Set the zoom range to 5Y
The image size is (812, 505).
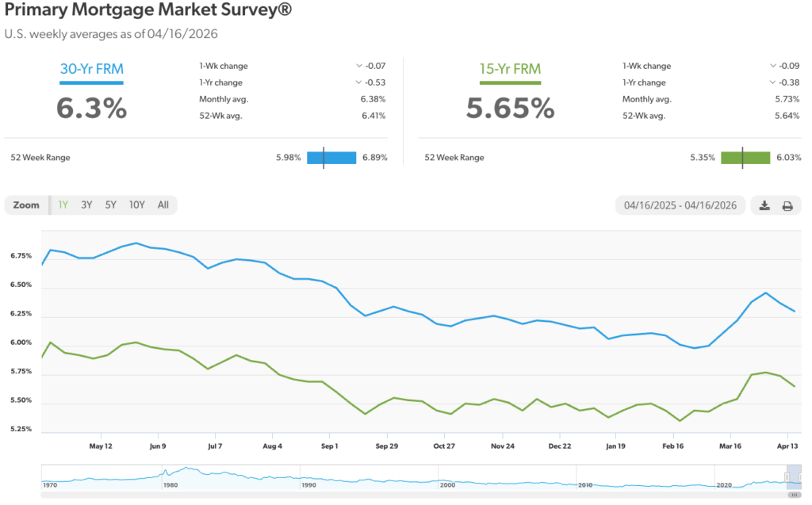click(110, 205)
